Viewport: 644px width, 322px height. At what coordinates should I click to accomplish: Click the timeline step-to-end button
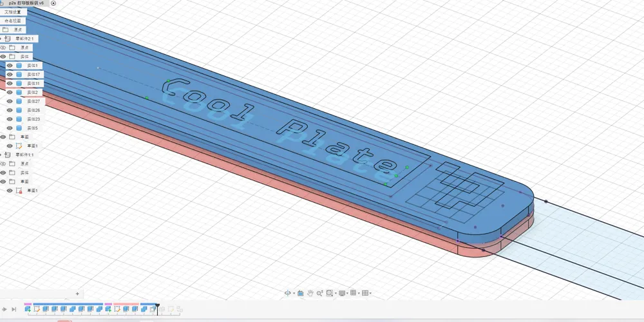pos(14,309)
